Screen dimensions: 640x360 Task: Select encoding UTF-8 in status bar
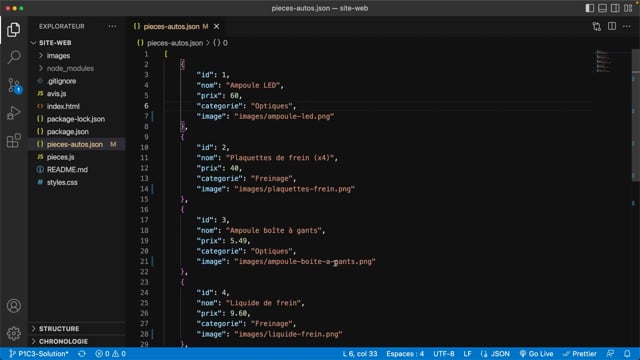click(x=444, y=354)
